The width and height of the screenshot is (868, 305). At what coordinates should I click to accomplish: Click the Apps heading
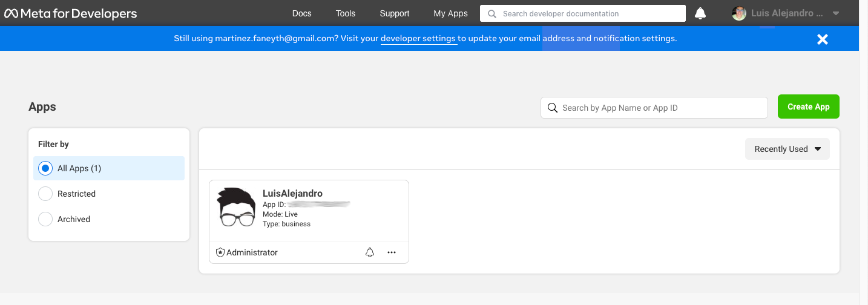(x=42, y=107)
